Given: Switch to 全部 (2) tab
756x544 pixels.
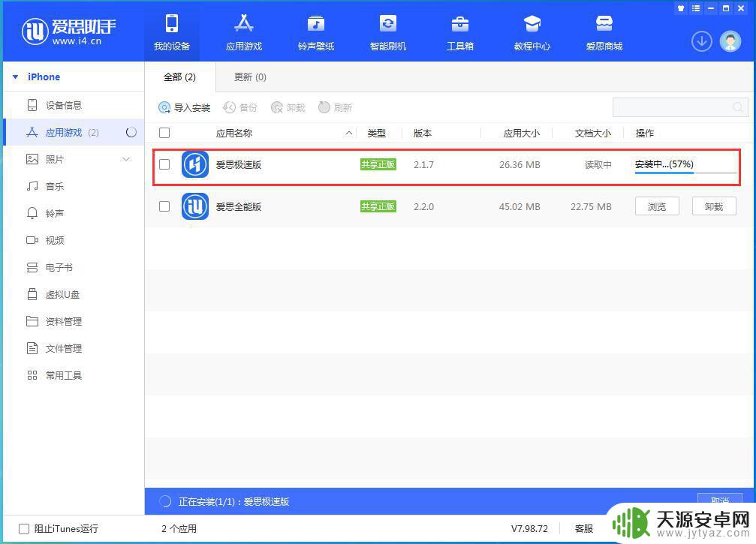Looking at the screenshot, I should 180,77.
